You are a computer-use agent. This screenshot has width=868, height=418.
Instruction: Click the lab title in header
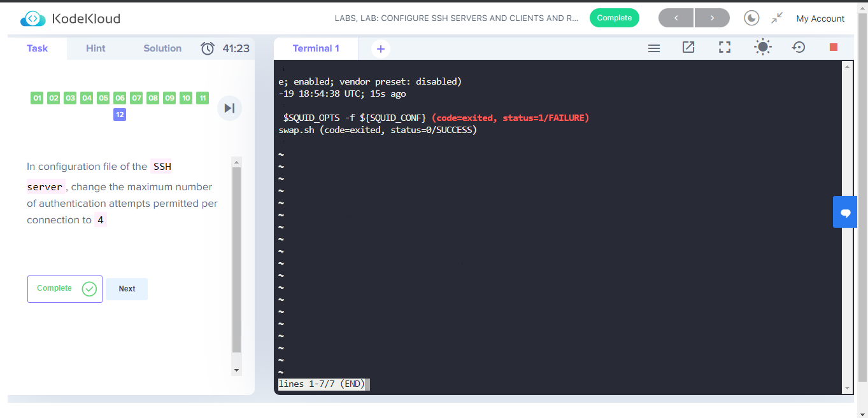click(457, 18)
